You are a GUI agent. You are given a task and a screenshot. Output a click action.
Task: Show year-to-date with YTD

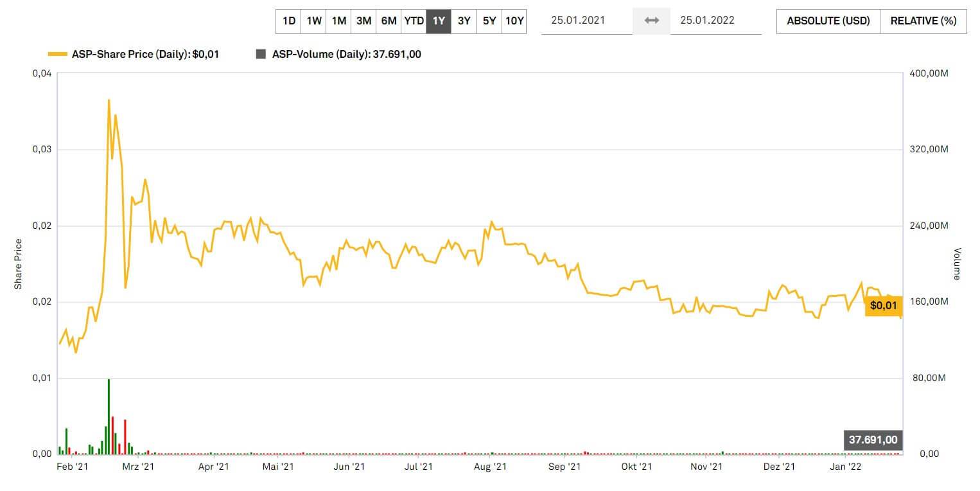click(414, 21)
